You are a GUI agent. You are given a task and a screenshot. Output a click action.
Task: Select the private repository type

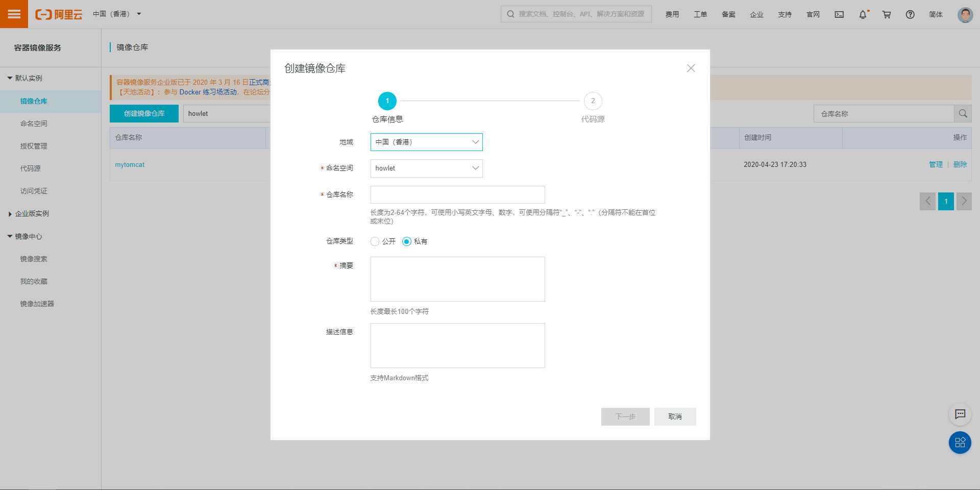[407, 241]
